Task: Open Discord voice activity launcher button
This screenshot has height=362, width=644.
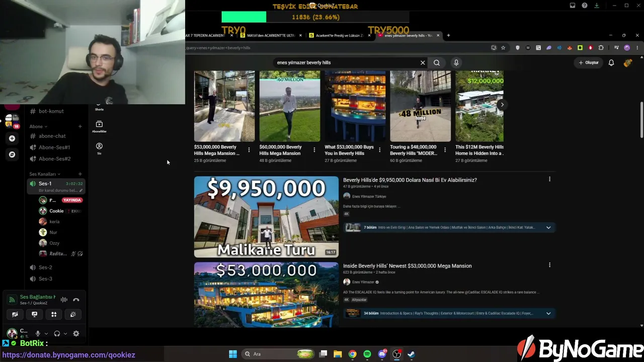Action: [54, 314]
